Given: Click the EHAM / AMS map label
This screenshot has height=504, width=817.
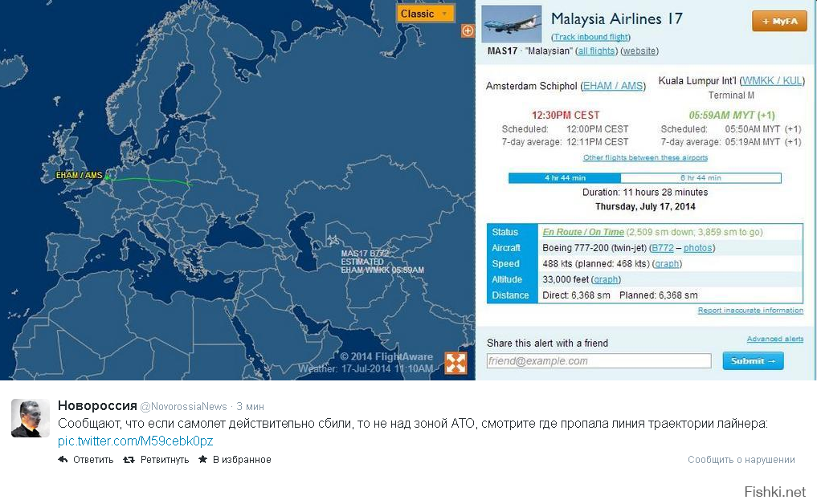Looking at the screenshot, I should pyautogui.click(x=80, y=176).
